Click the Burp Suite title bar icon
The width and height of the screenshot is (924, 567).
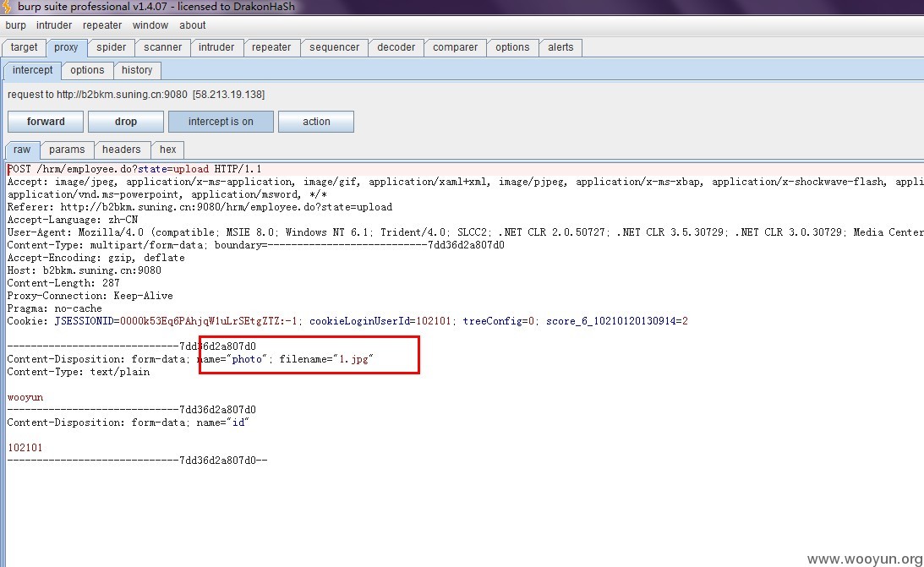coord(7,7)
